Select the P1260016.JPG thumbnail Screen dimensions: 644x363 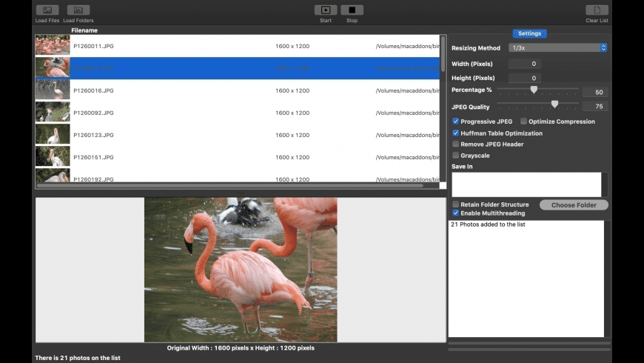click(x=53, y=90)
